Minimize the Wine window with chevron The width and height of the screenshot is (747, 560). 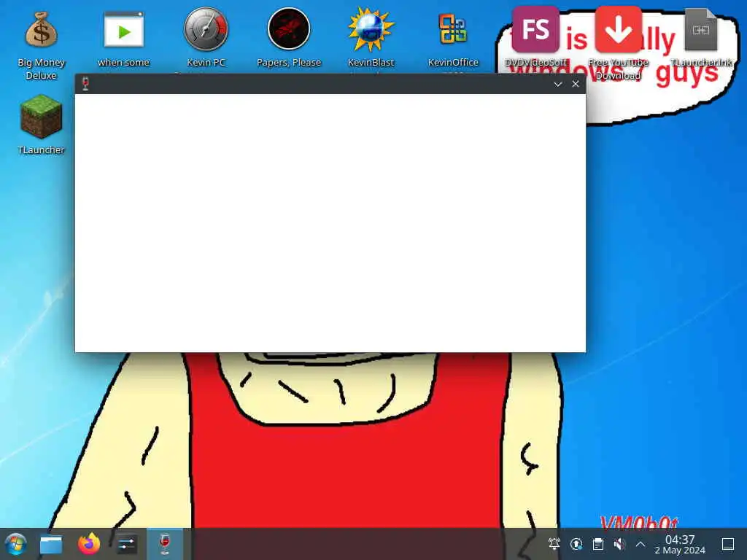tap(558, 85)
